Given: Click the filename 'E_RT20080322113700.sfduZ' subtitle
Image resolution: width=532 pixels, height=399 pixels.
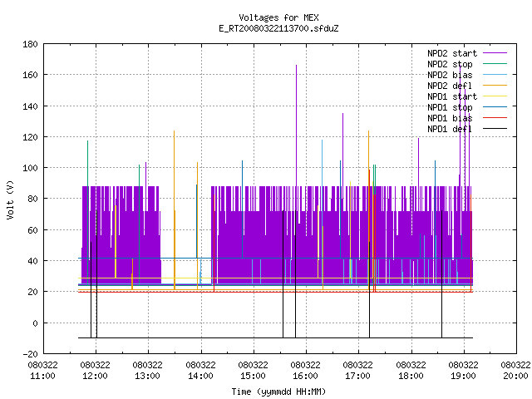Looking at the screenshot, I should pyautogui.click(x=278, y=28).
